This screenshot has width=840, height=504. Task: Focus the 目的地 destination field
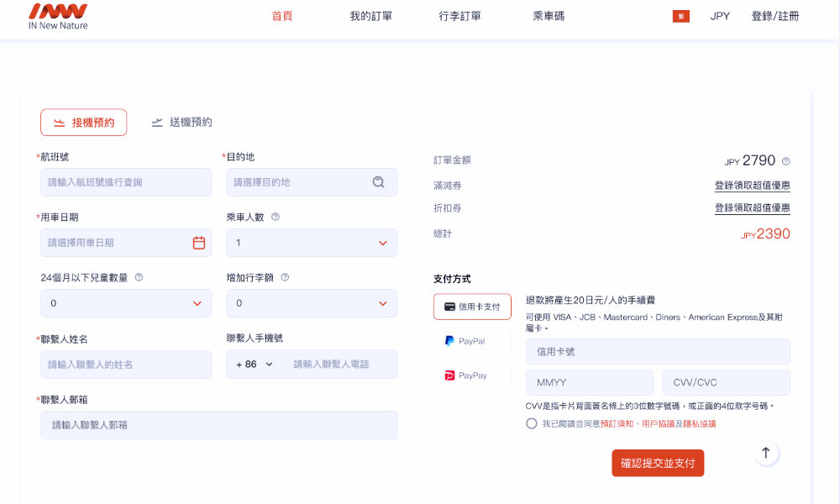312,182
